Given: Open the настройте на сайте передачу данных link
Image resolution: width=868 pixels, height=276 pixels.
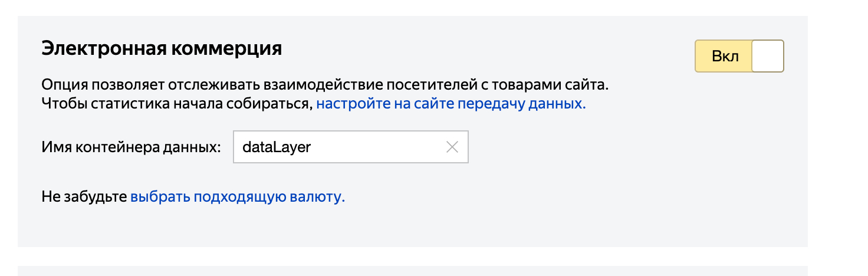Looking at the screenshot, I should click(x=451, y=104).
